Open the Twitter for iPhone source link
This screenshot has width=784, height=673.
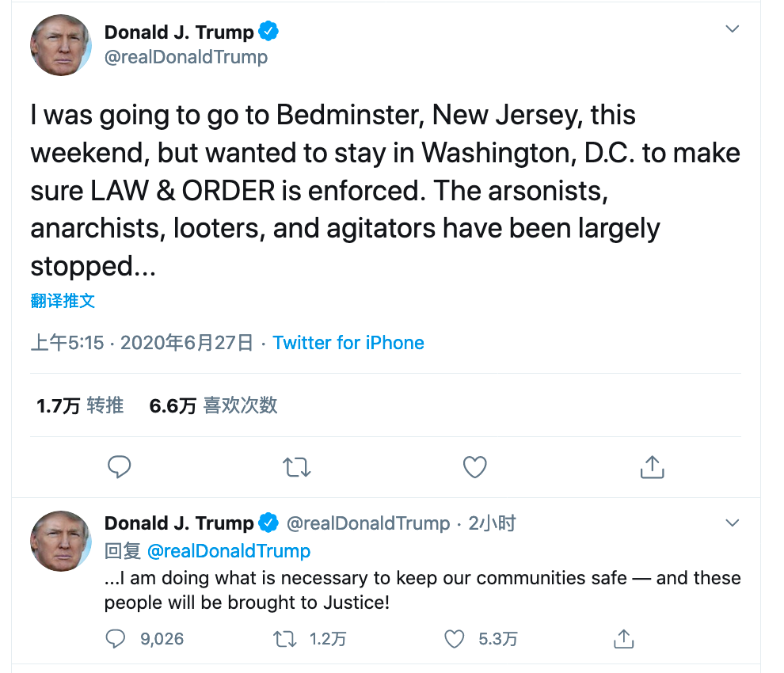[348, 343]
